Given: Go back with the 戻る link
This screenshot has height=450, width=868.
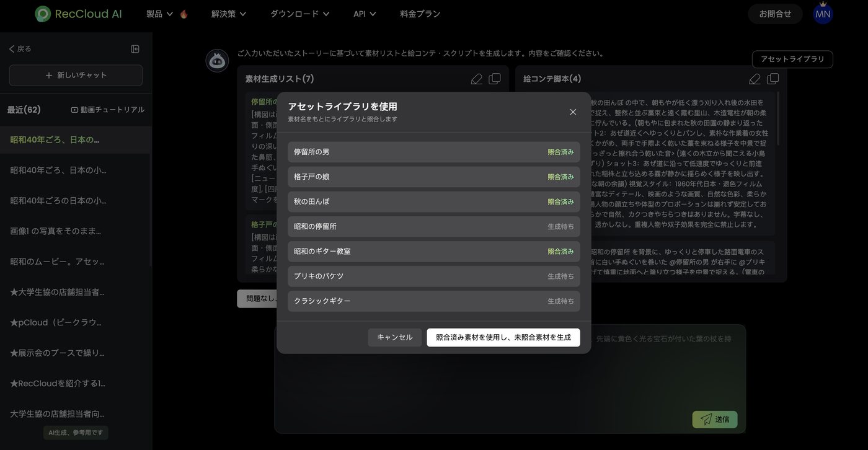Looking at the screenshot, I should pyautogui.click(x=20, y=49).
